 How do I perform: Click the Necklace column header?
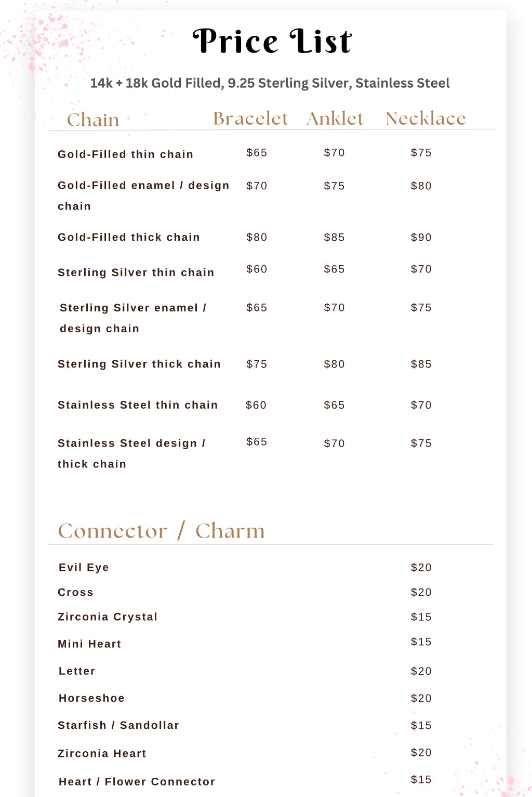coord(425,119)
